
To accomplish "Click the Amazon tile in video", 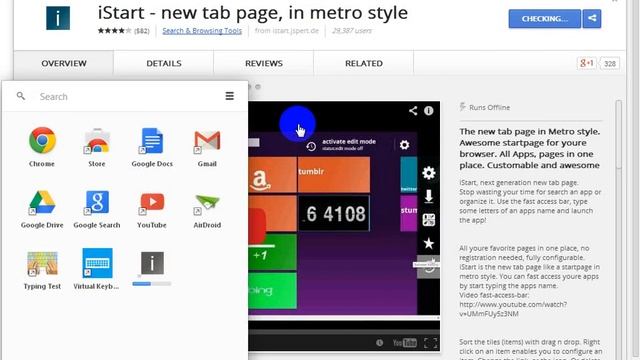I will [x=272, y=175].
